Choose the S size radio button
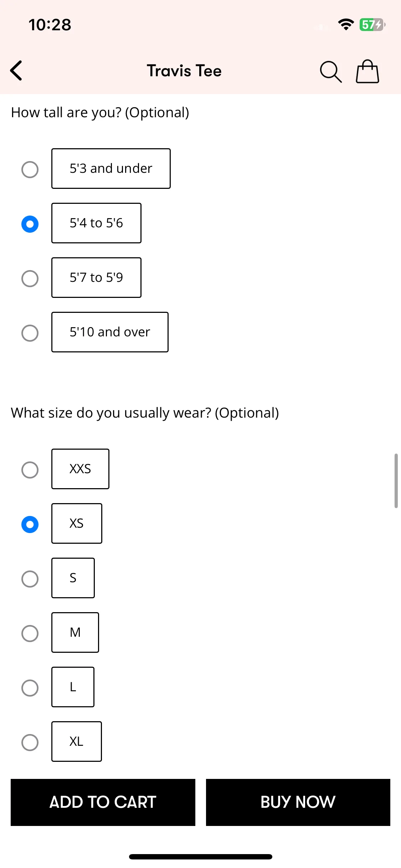 30,579
